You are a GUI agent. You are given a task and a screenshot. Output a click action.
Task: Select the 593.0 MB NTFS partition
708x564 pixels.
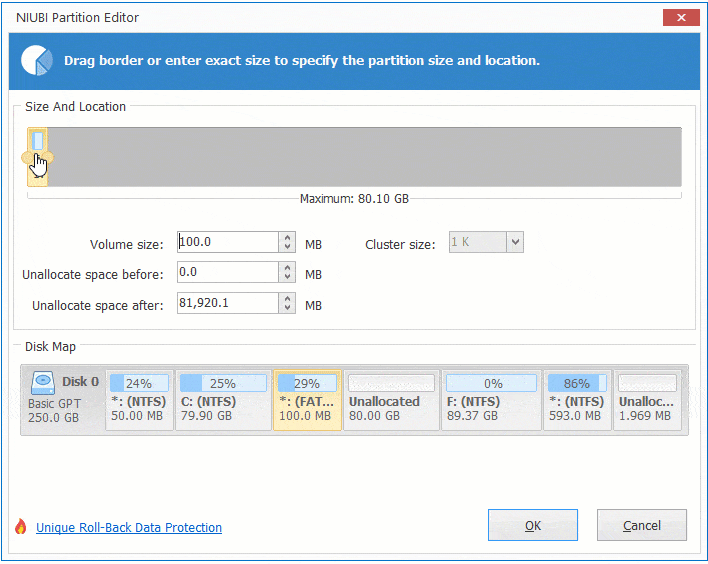pos(575,400)
